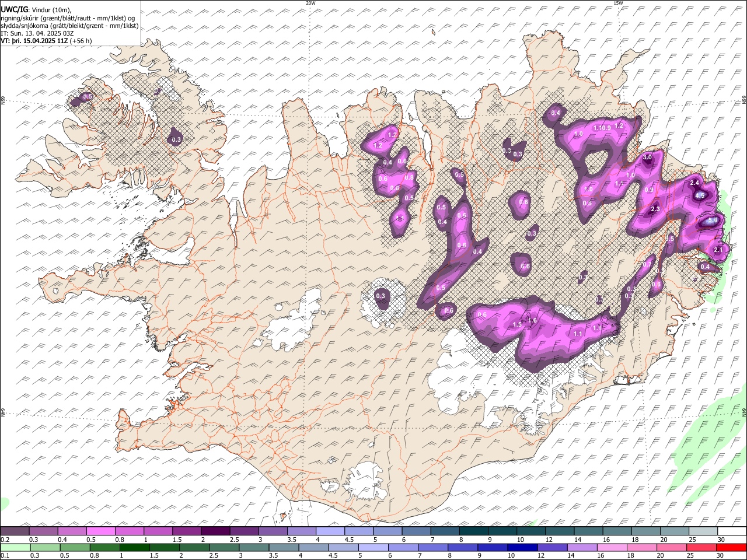Click the 0.1 palest green swatch in lower legend row

[15, 547]
